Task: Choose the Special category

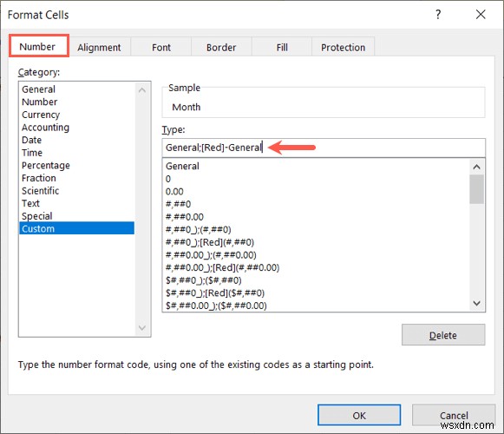Action: tap(77, 216)
